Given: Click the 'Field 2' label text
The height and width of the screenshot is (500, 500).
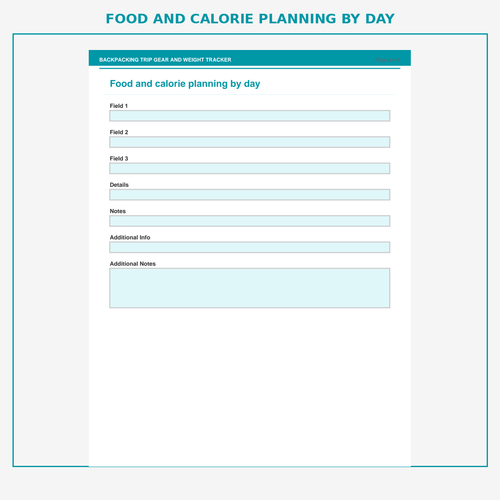Looking at the screenshot, I should [x=119, y=132].
